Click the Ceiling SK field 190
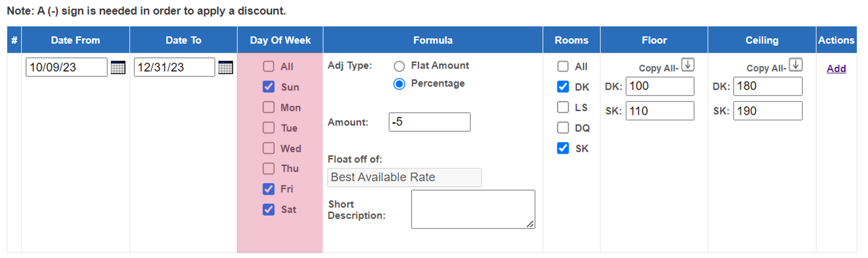The height and width of the screenshot is (258, 868). (768, 111)
